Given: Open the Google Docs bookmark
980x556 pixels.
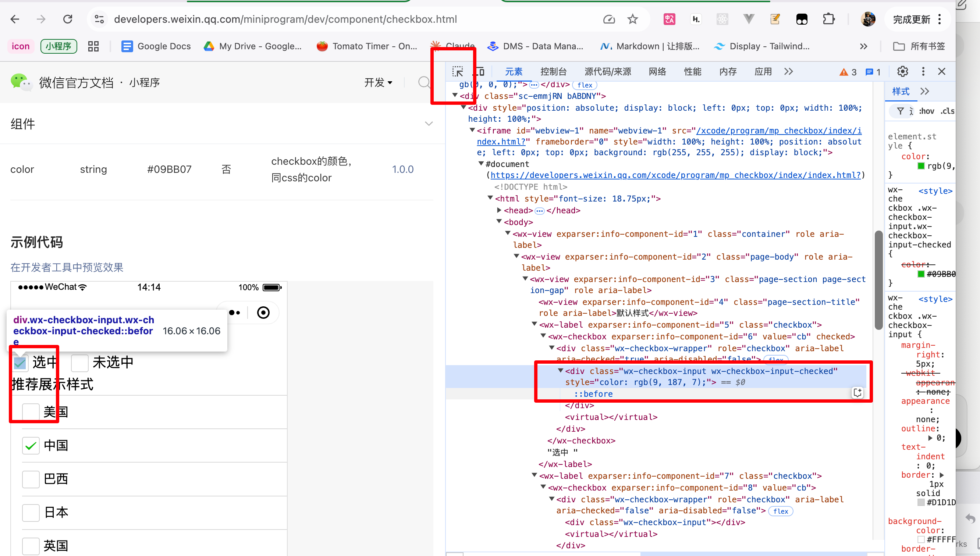Looking at the screenshot, I should pos(156,46).
